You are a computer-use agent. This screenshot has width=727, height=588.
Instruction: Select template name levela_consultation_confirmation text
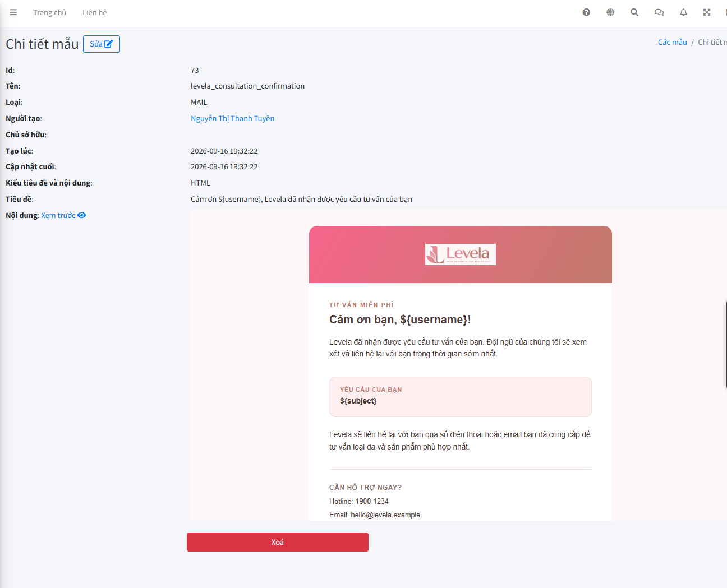[x=248, y=86]
